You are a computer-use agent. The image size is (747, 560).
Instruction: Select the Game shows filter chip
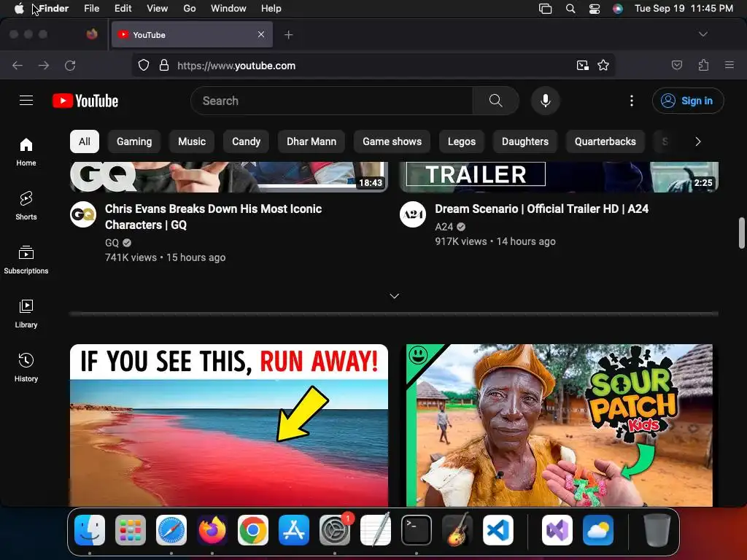(392, 141)
